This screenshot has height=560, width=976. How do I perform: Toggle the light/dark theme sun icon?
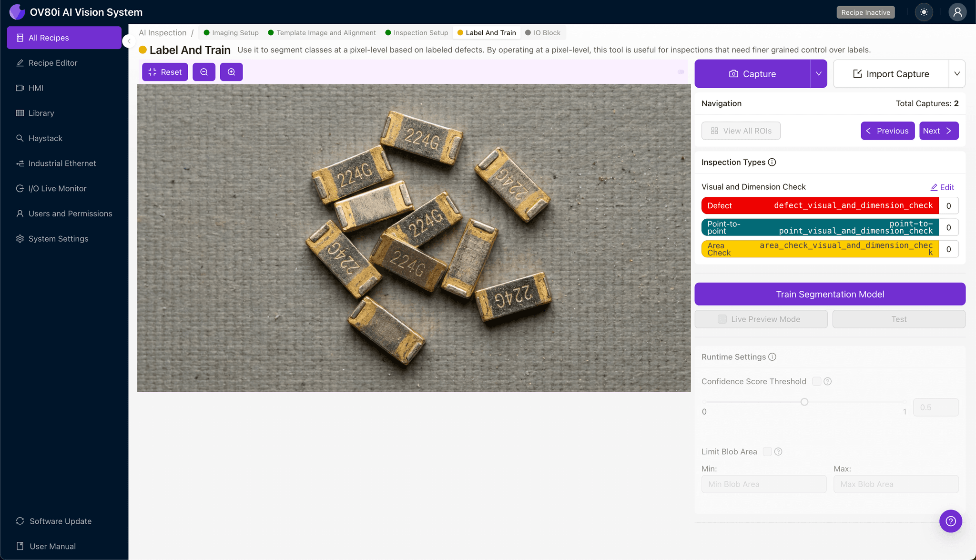(x=924, y=12)
